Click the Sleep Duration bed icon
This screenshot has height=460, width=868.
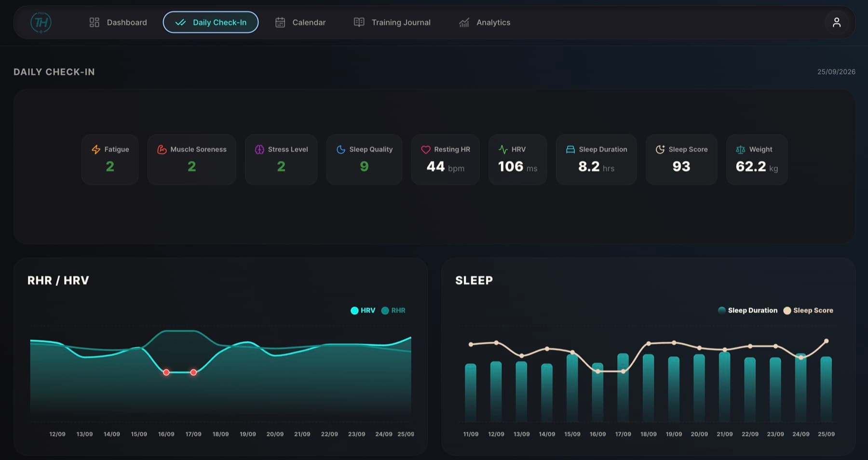[x=570, y=149]
